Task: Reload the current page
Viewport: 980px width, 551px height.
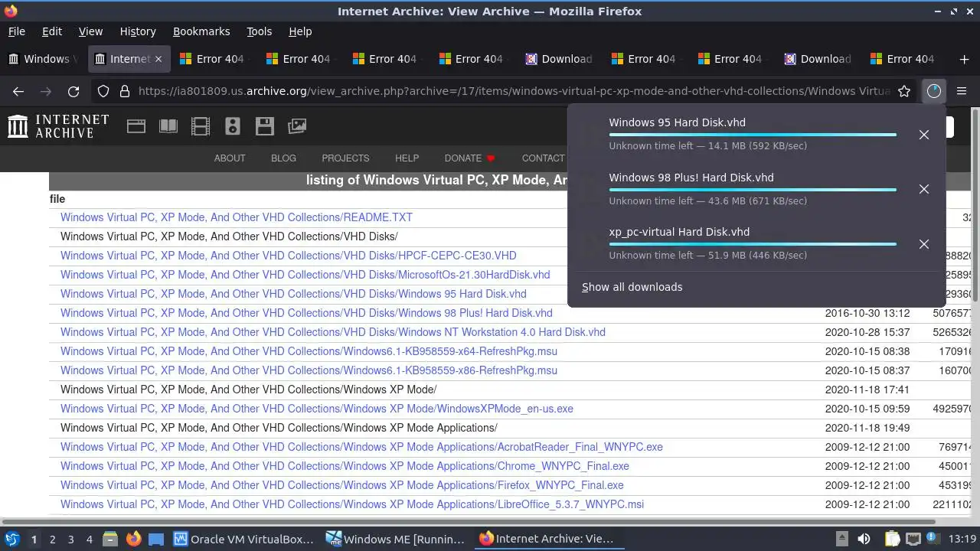Action: coord(73,91)
